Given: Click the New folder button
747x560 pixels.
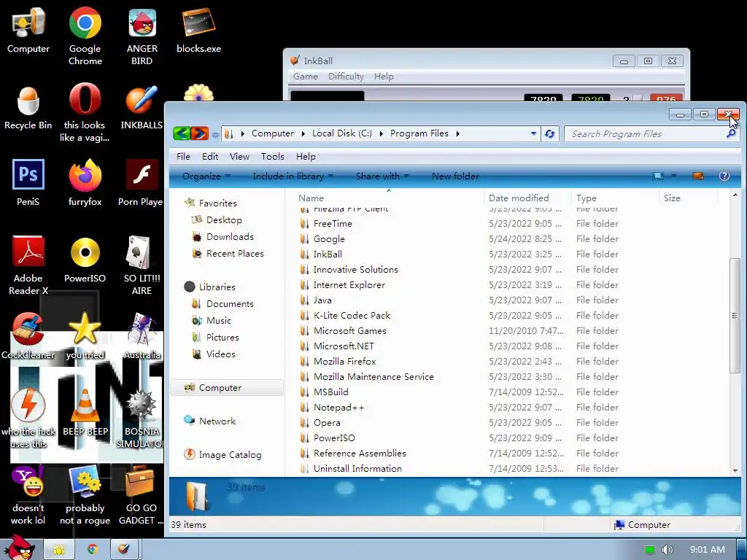Looking at the screenshot, I should [x=455, y=176].
